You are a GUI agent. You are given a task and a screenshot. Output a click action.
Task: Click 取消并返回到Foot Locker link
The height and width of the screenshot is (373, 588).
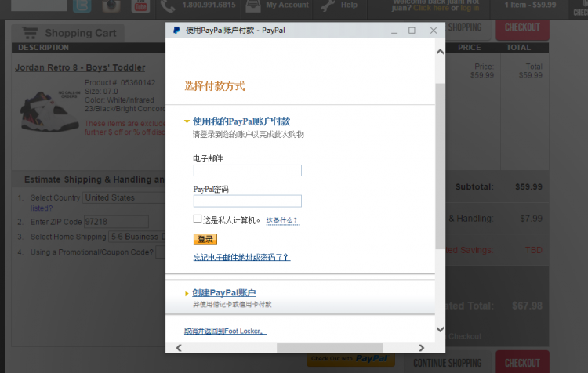(225, 331)
